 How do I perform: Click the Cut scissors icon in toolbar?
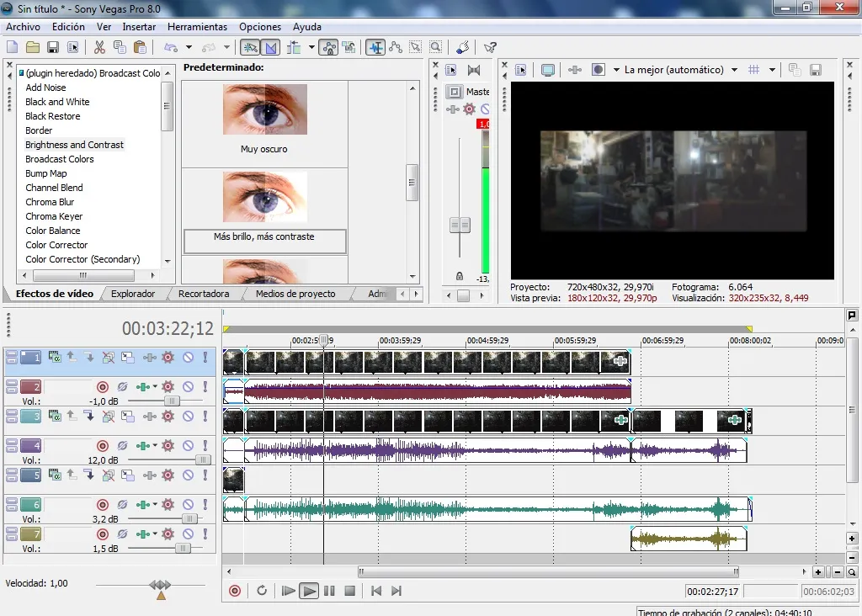pos(99,47)
